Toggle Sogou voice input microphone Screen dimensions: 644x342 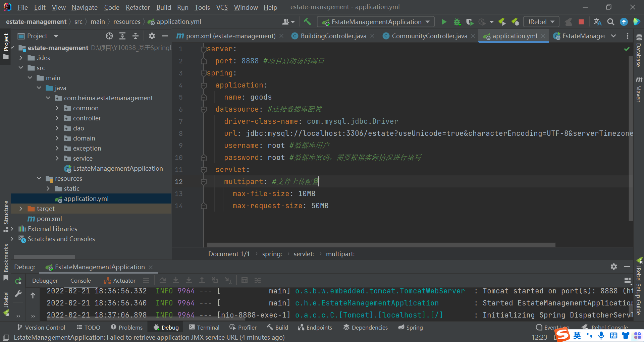point(601,335)
